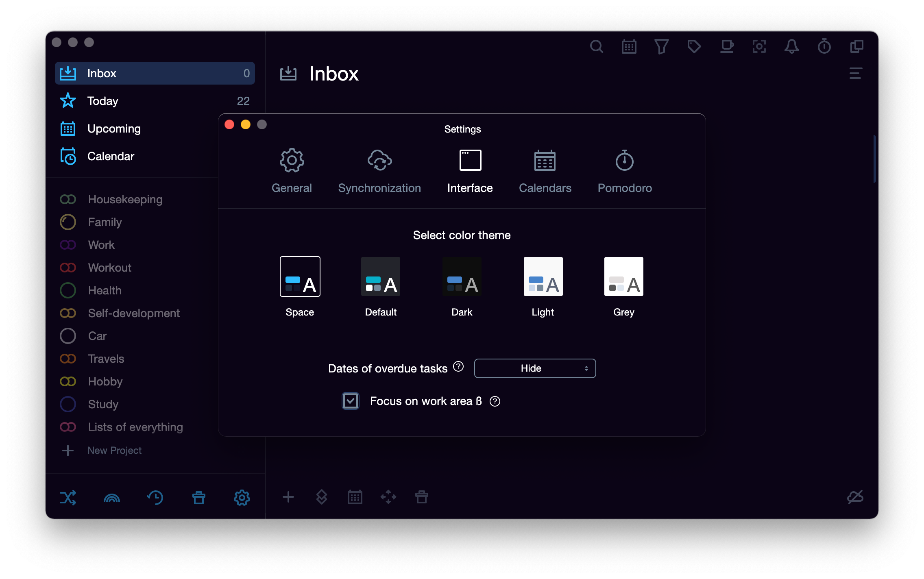Start the stopwatch timer icon in top toolbar
This screenshot has width=924, height=579.
click(824, 46)
